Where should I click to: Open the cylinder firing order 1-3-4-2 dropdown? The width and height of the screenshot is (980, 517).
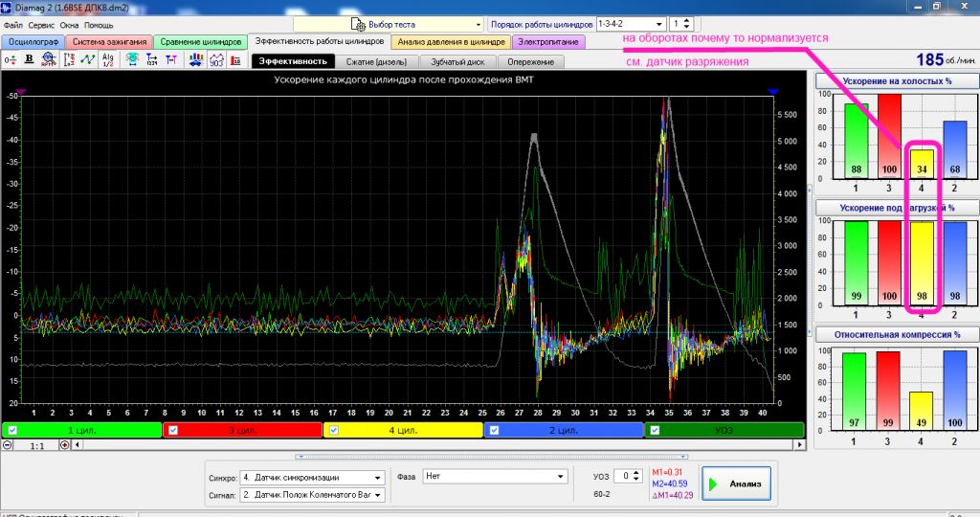pos(631,24)
